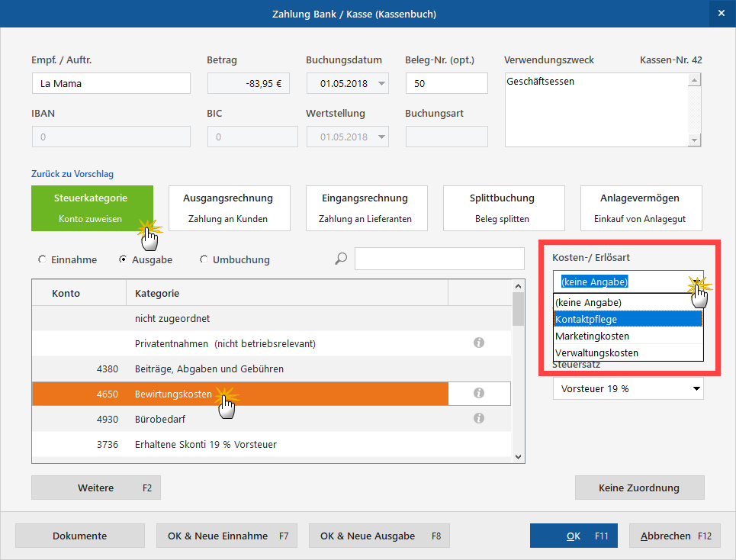
Task: Click the category search input field
Action: pos(439,259)
